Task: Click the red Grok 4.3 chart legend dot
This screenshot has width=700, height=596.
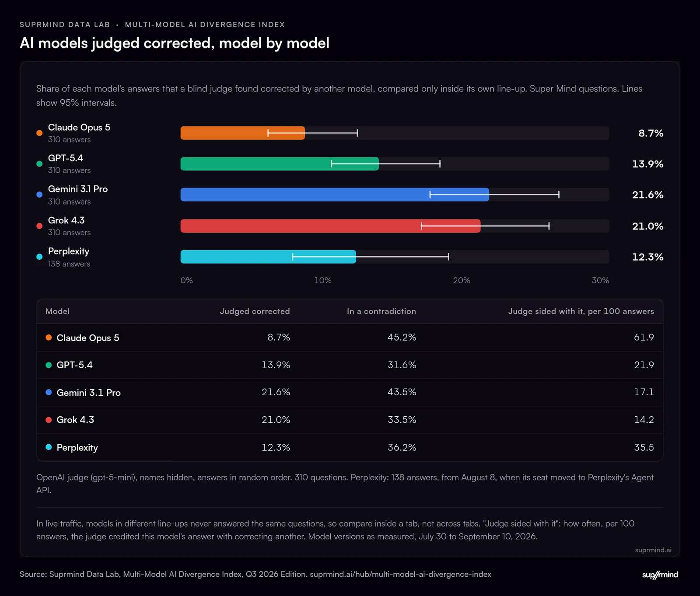Action: click(39, 226)
